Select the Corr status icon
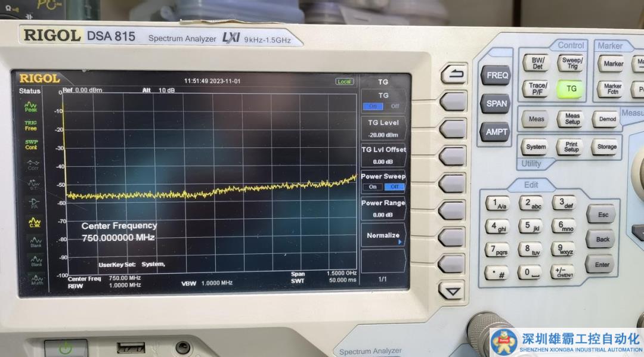The width and height of the screenshot is (644, 357). [33, 164]
